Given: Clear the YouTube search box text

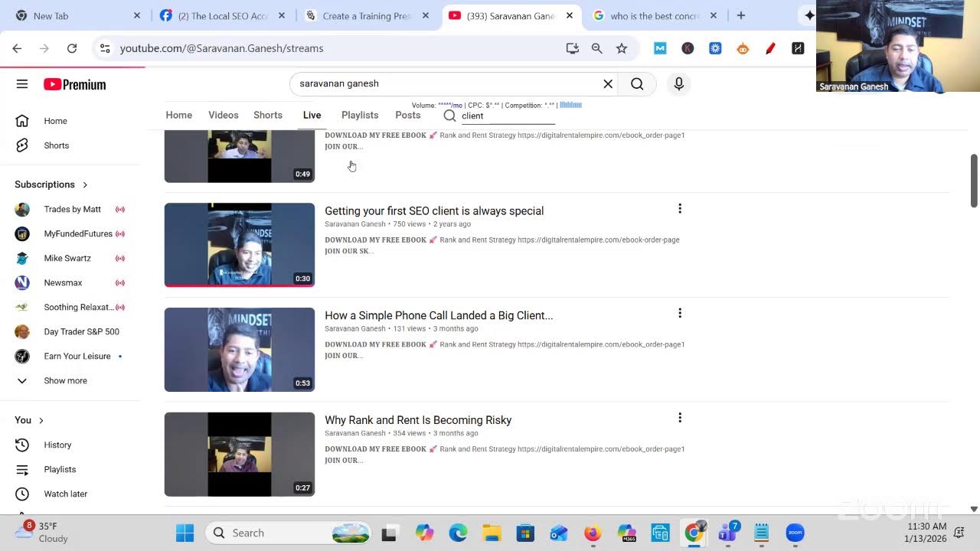Looking at the screenshot, I should pyautogui.click(x=608, y=83).
